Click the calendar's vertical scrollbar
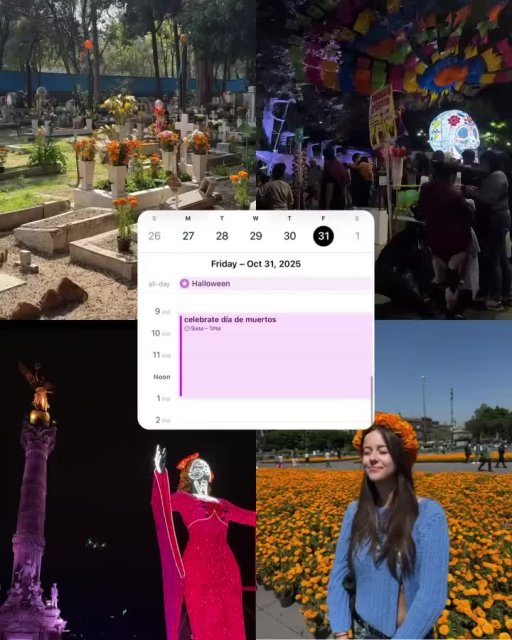Image resolution: width=512 pixels, height=640 pixels. [x=372, y=400]
